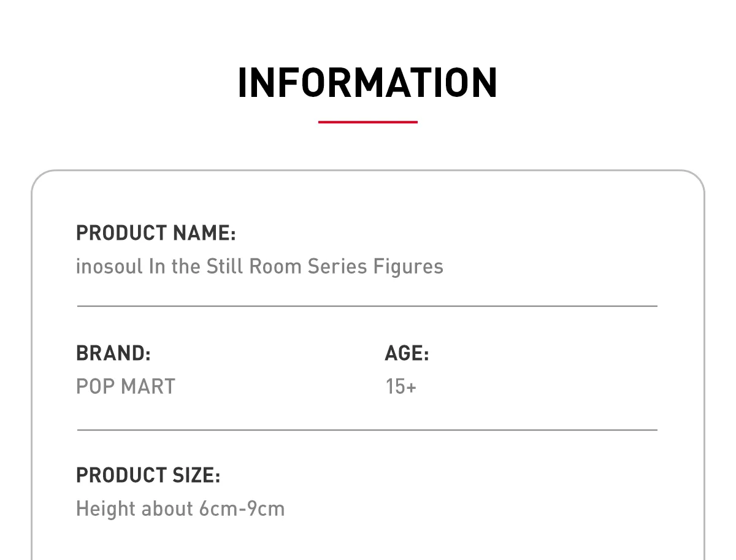Click the INFORMATION heading

click(x=367, y=83)
